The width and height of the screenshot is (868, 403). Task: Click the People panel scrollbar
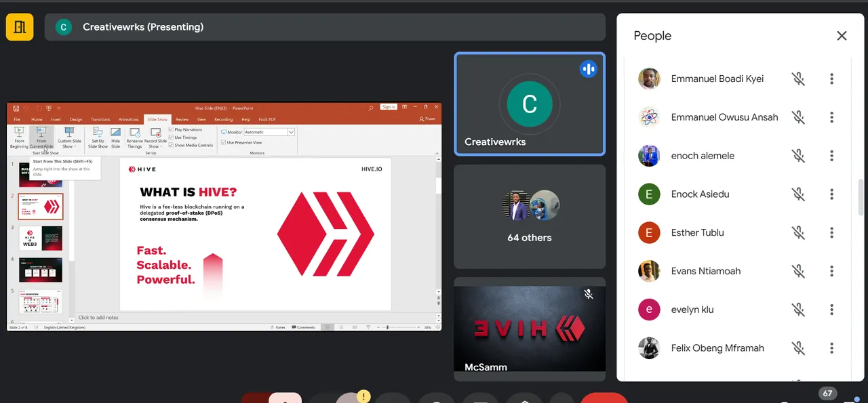pyautogui.click(x=862, y=197)
